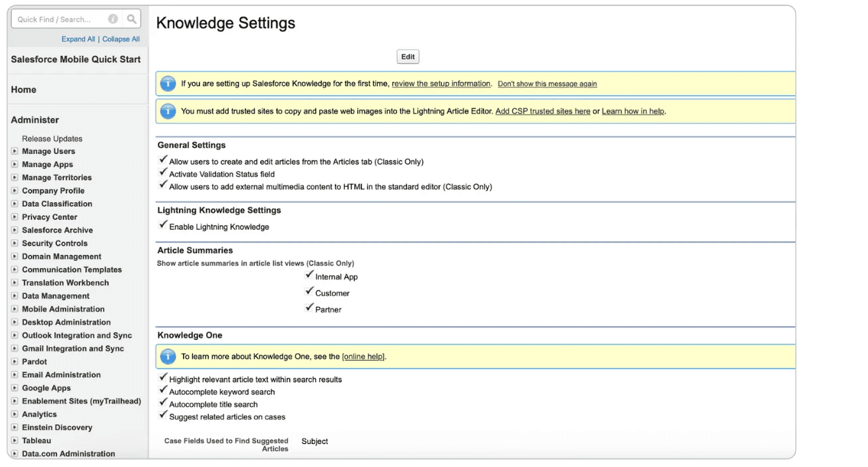Open Release Updates in the sidebar
The height and width of the screenshot is (467, 868).
[52, 139]
